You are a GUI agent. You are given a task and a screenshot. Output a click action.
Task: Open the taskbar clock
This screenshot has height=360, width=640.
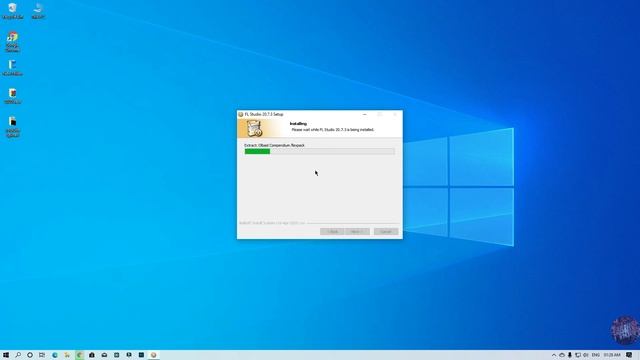pyautogui.click(x=612, y=355)
